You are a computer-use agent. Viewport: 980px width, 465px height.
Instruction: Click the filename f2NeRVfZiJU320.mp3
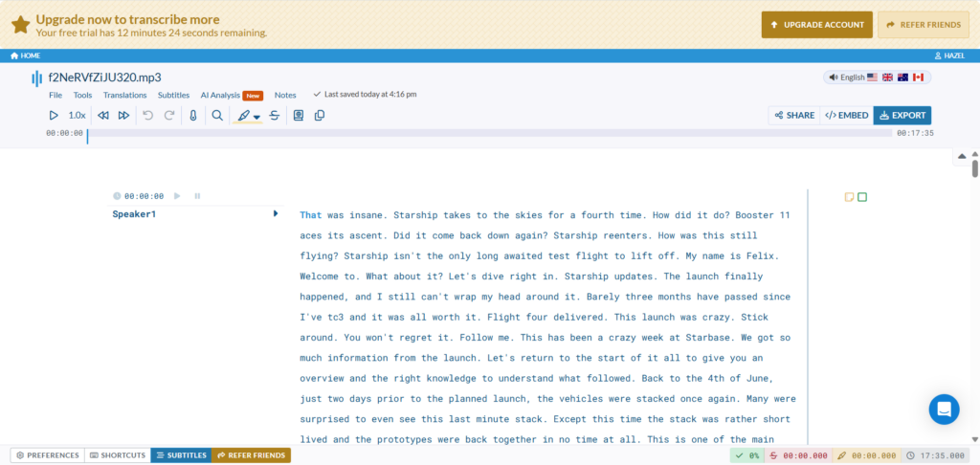(105, 78)
